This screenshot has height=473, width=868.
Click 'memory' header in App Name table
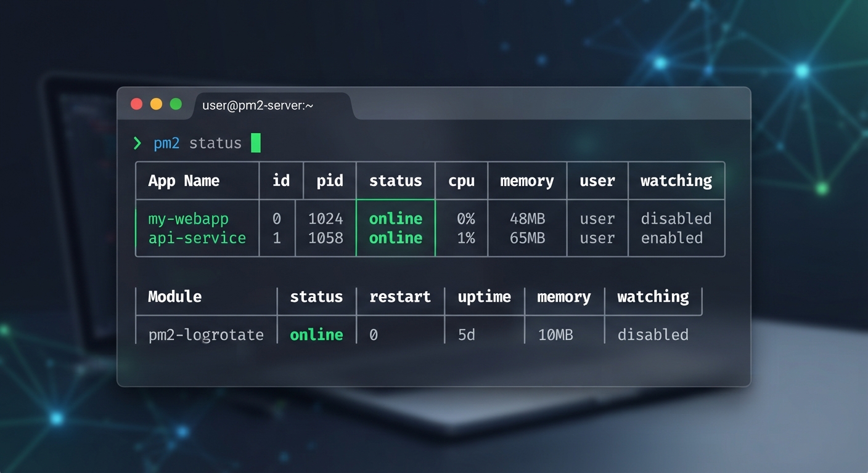click(527, 181)
